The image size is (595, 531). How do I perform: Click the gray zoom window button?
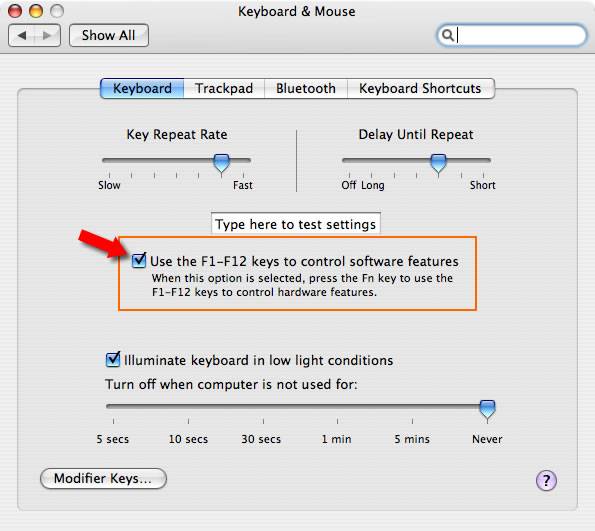[x=57, y=11]
